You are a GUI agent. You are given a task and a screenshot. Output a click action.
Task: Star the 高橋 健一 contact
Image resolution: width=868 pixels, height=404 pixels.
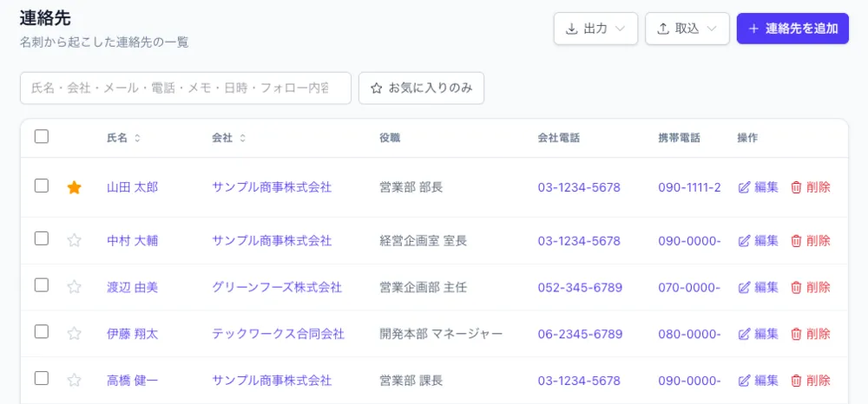[74, 381]
